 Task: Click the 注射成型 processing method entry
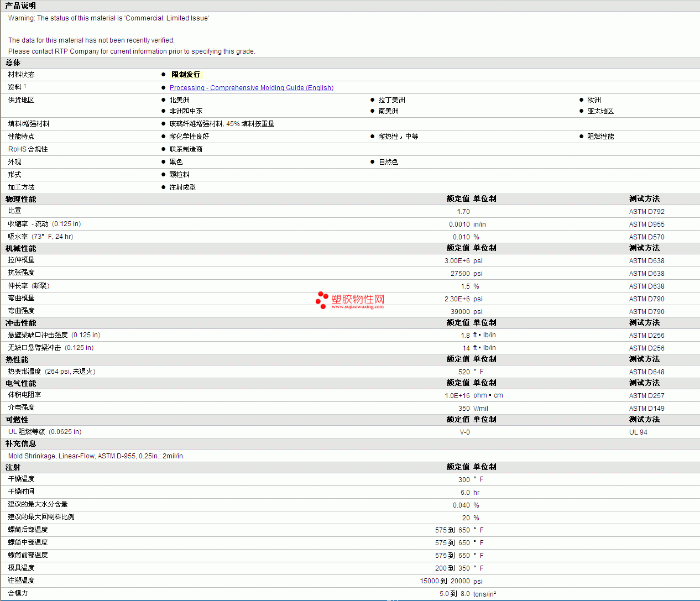click(x=182, y=187)
